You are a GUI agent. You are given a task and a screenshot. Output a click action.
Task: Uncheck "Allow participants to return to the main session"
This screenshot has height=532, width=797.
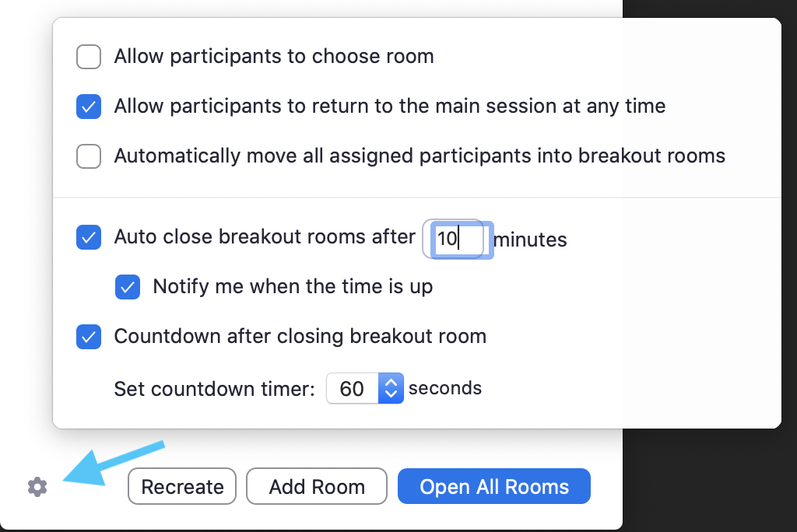(88, 107)
